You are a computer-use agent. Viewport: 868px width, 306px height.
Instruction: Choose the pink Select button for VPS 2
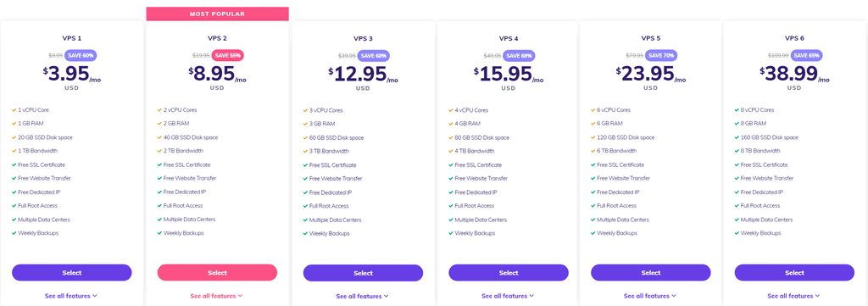218,272
